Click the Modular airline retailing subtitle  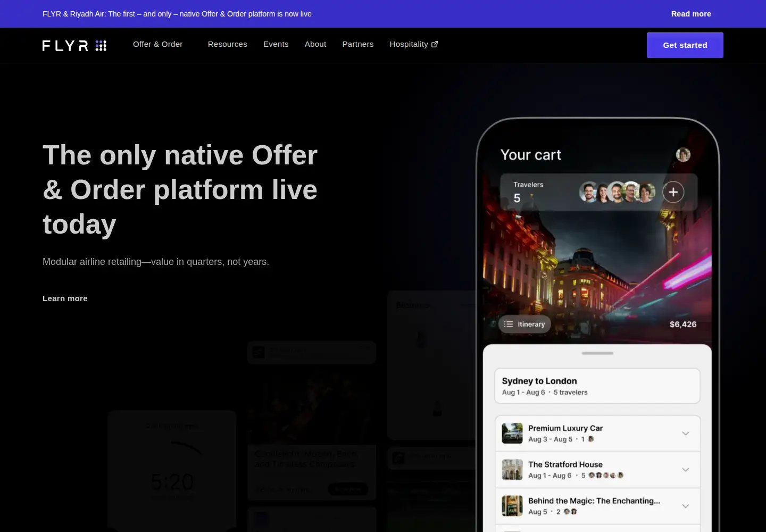(156, 262)
